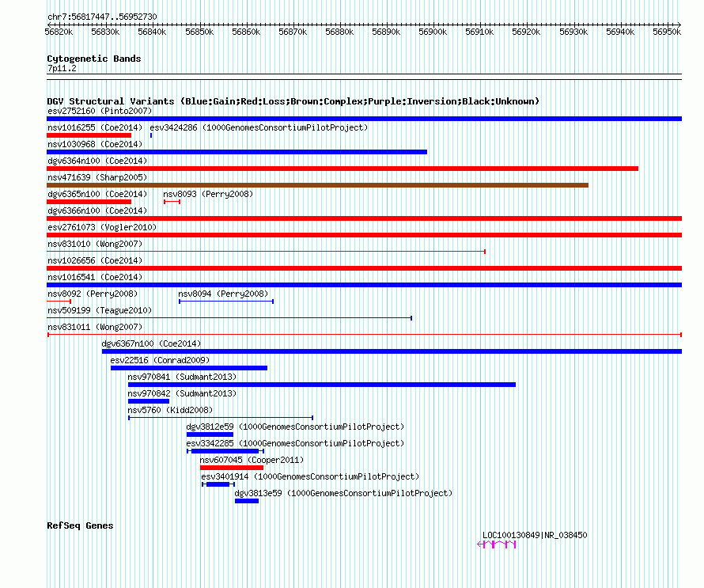
Task: Select the nsv1016255 (Coe2014) red bar
Action: (89, 135)
